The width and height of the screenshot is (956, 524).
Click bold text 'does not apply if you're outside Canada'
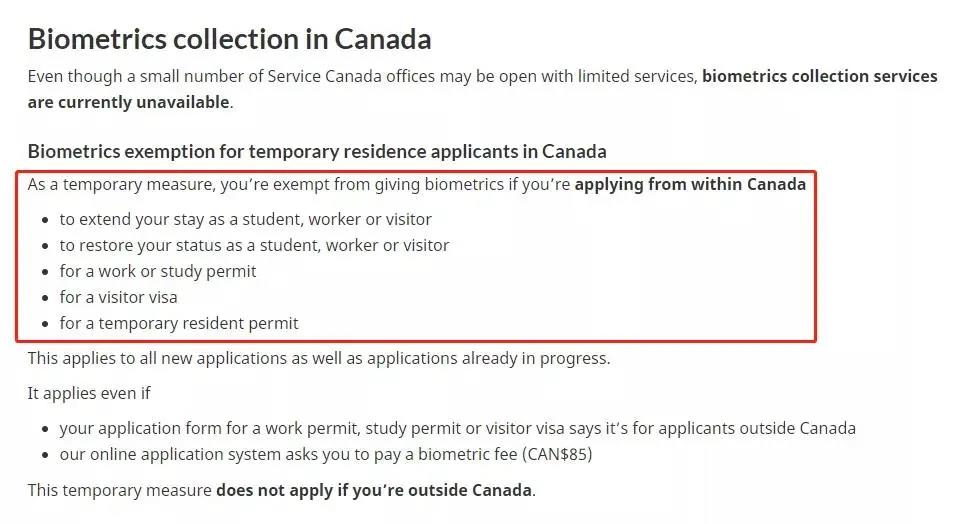coord(374,490)
